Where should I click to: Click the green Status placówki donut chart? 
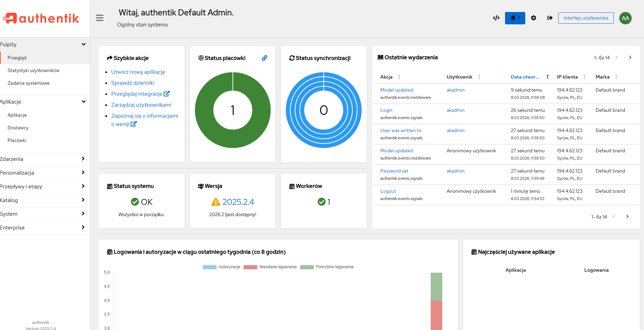233,110
